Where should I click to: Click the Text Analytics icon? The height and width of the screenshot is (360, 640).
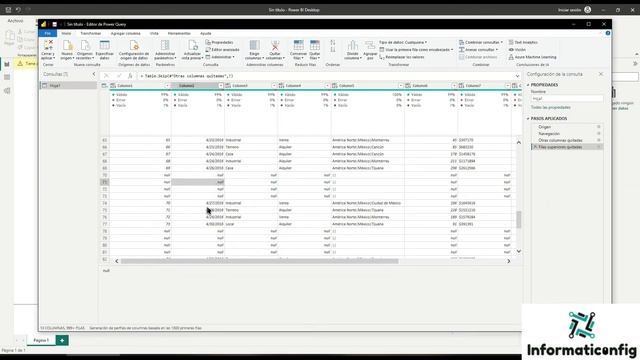tap(511, 42)
